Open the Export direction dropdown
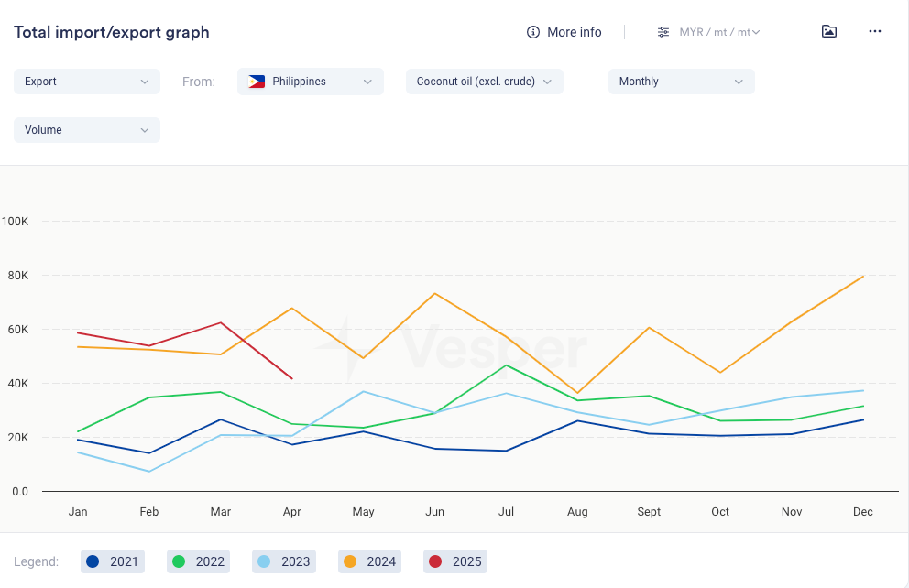 click(x=87, y=82)
